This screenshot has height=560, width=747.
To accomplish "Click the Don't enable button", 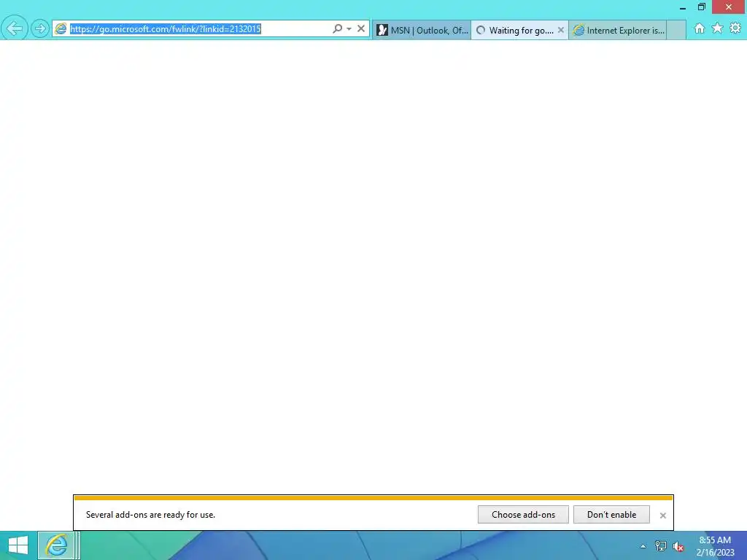I will click(x=612, y=515).
